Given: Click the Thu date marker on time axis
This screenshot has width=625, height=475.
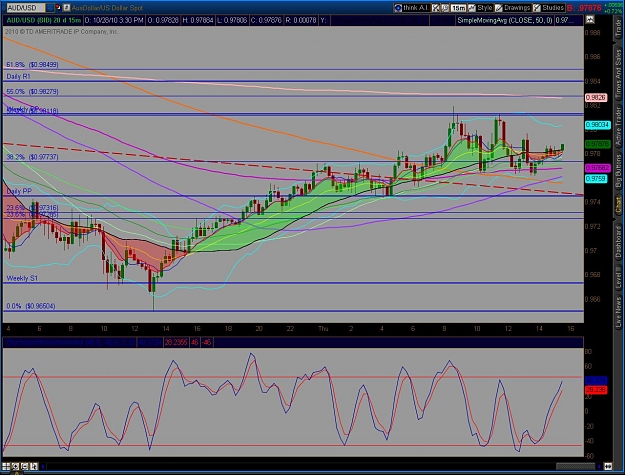Looking at the screenshot, I should tap(323, 329).
